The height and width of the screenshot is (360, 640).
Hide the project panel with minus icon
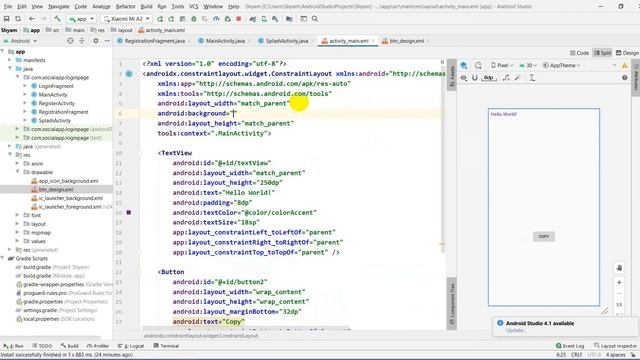click(107, 41)
